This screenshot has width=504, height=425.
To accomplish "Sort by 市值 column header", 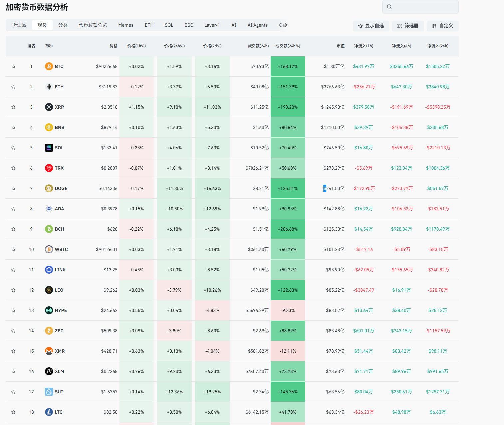I will coord(340,46).
